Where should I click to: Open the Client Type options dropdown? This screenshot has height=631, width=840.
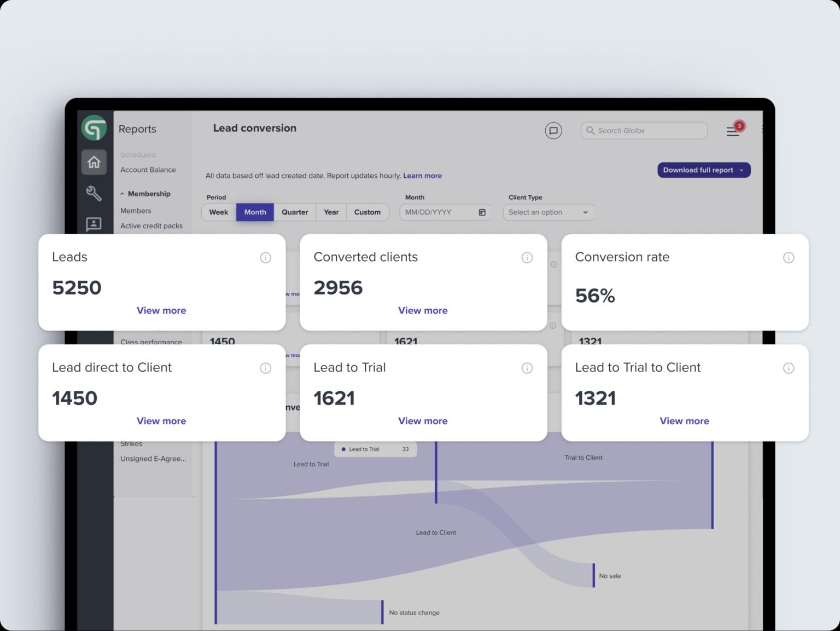[x=548, y=212]
